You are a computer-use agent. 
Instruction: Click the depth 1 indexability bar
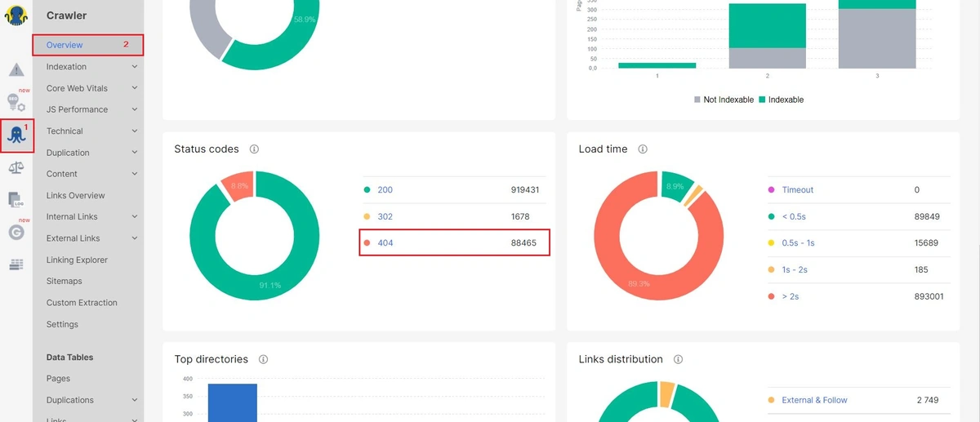pos(657,65)
